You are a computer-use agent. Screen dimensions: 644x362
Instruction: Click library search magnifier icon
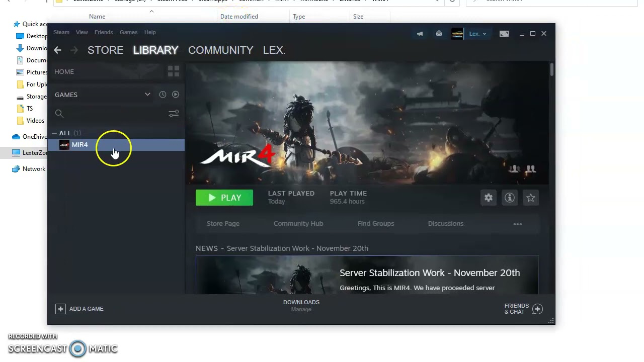pyautogui.click(x=59, y=114)
